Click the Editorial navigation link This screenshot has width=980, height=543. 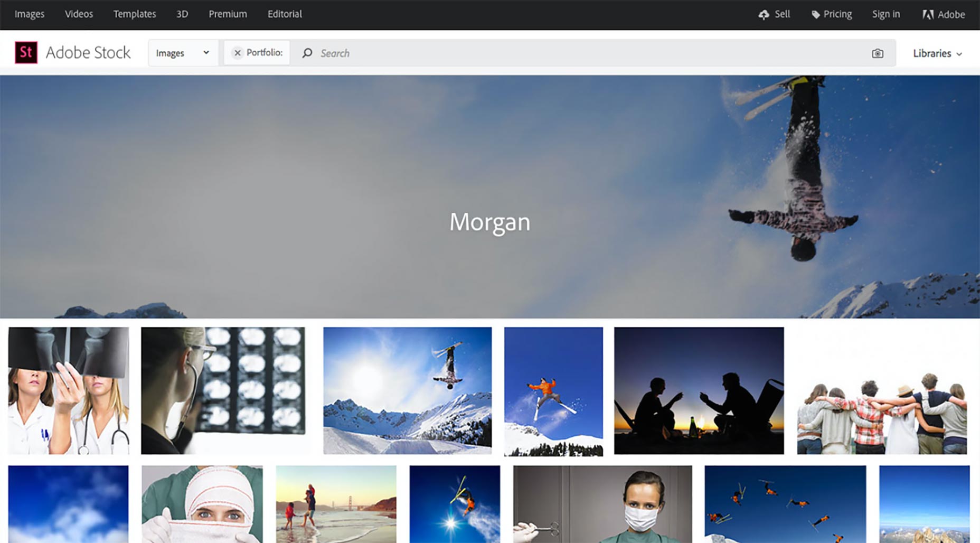click(285, 14)
